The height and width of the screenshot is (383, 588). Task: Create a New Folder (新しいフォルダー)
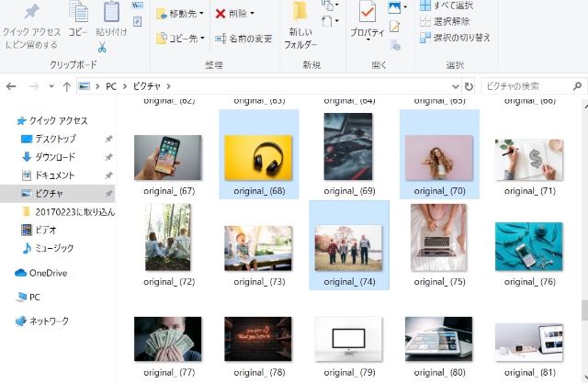tap(300, 27)
